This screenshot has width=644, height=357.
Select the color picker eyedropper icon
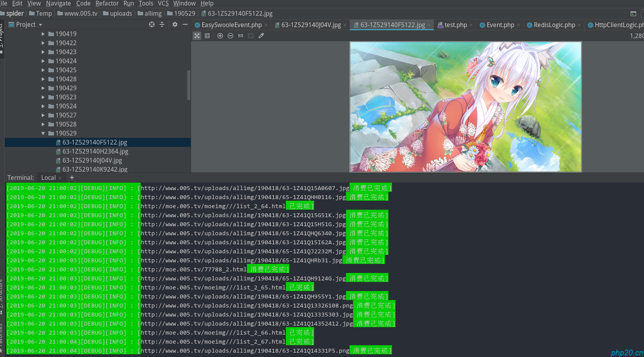[261, 36]
